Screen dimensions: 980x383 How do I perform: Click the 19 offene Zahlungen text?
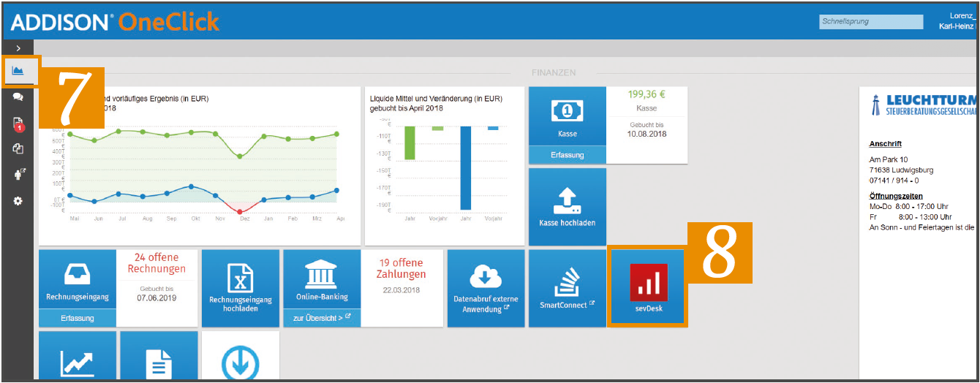[402, 268]
